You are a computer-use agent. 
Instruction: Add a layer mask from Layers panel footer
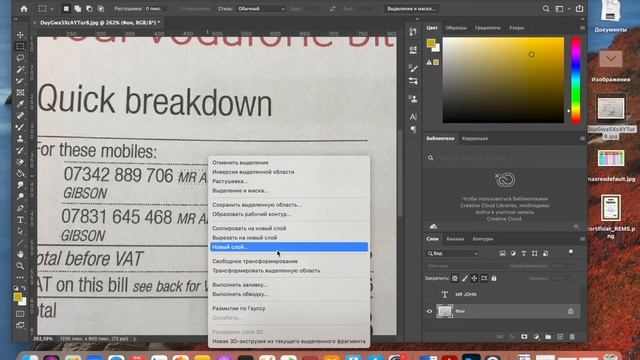click(x=524, y=337)
